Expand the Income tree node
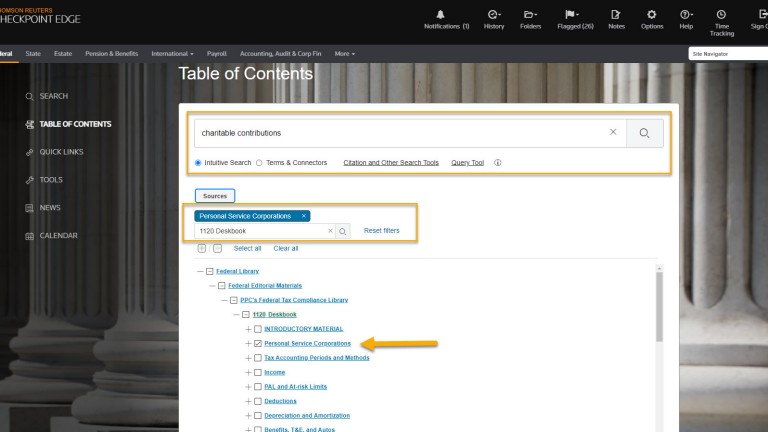768x432 pixels. tap(247, 372)
